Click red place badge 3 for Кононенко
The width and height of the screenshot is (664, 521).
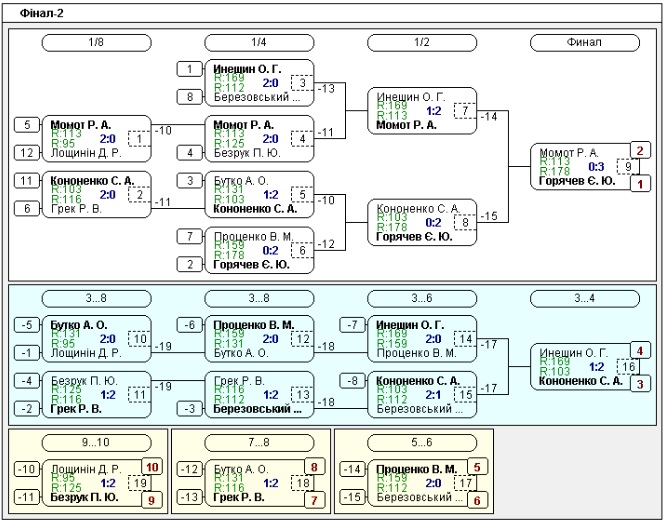[x=640, y=384]
